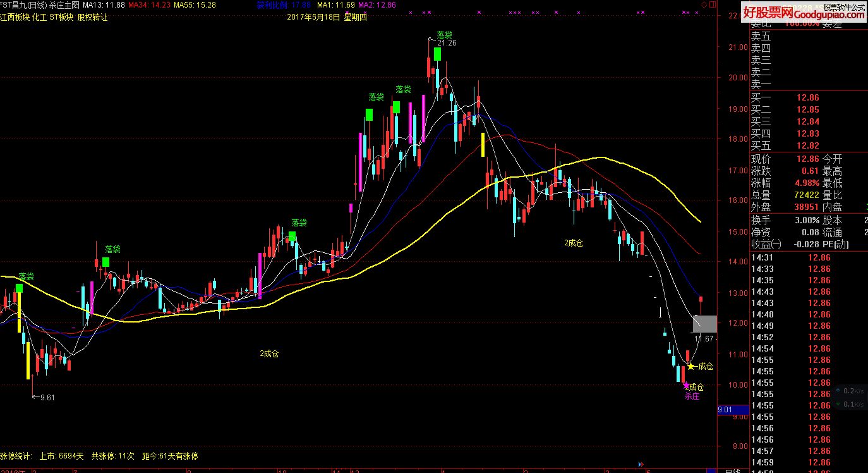Toggle the split-panel icon at chart top-right
Image resolution: width=868 pixels, height=473 pixels.
[713, 5]
